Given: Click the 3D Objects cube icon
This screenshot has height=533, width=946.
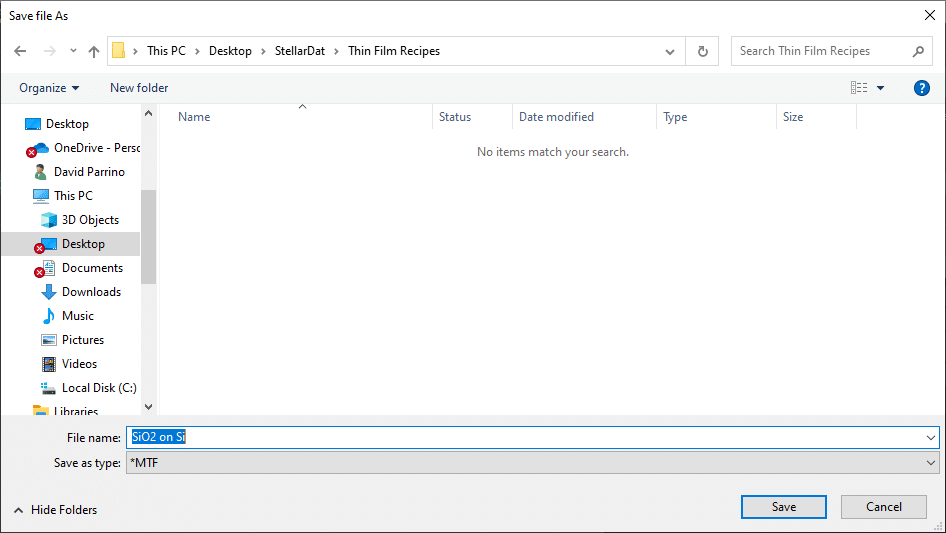Looking at the screenshot, I should click(49, 220).
